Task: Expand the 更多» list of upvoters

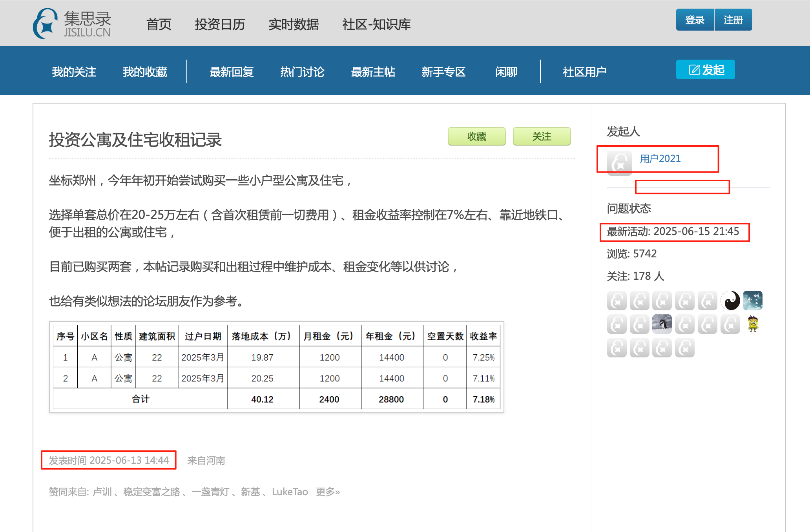Action: tap(328, 492)
